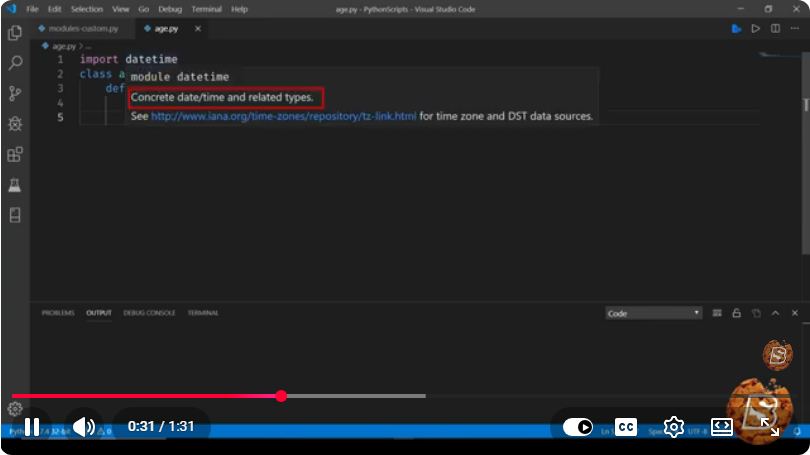Click the channel watermark logo in the video
This screenshot has height=455, width=810.
pos(777,355)
